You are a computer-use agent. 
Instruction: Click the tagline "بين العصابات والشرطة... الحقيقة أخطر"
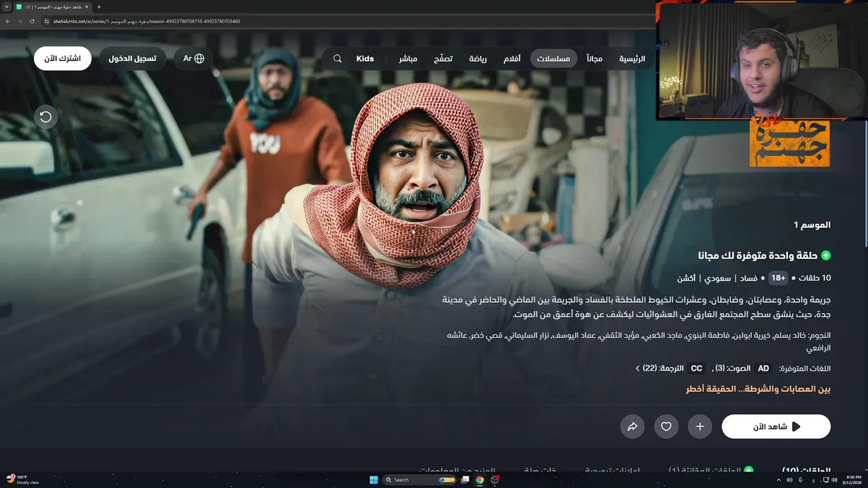[x=758, y=389]
